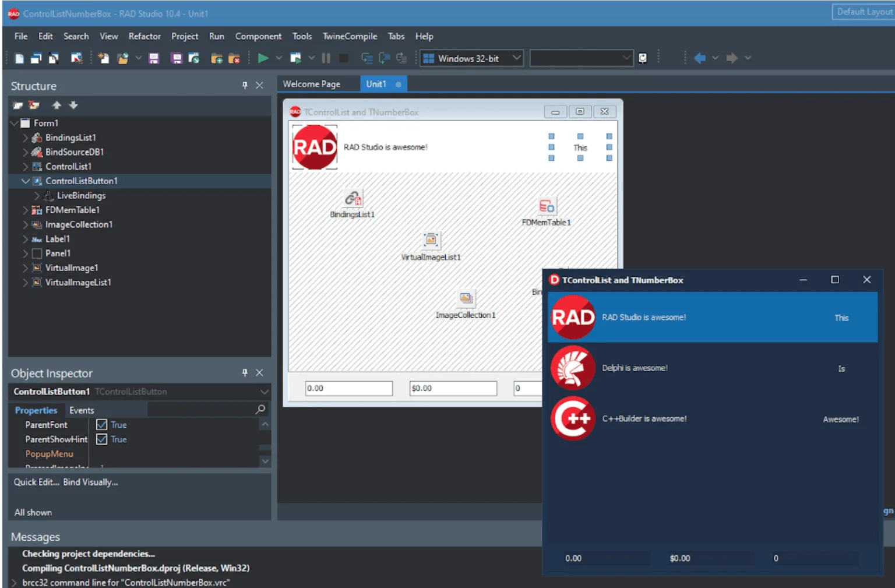Click the refresh icon beside the empty combo
895x588 pixels.
coord(643,58)
